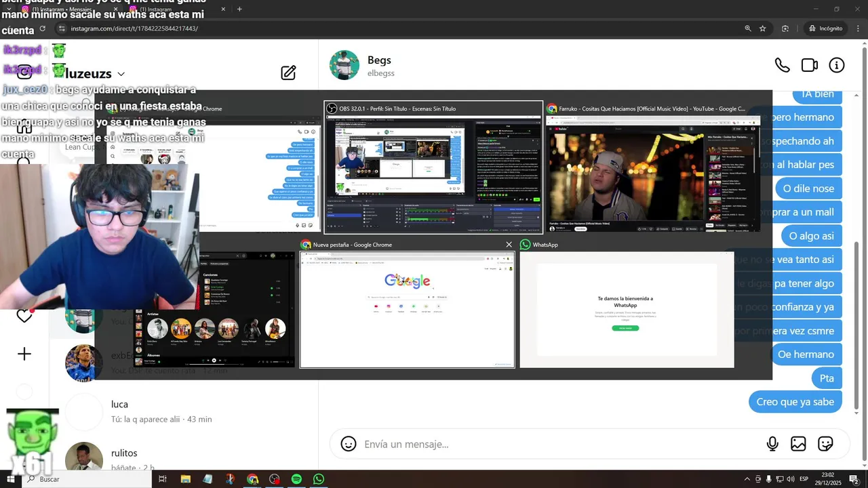Reload the Instagram page
868x488 pixels.
pos(43,28)
